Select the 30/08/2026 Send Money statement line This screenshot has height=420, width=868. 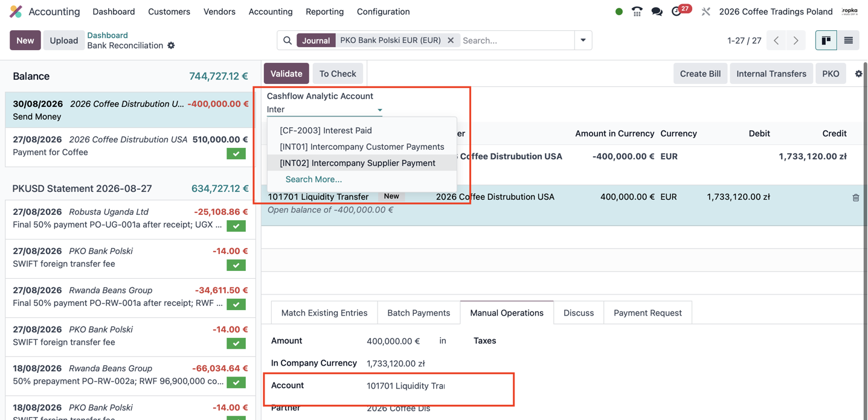pos(130,110)
